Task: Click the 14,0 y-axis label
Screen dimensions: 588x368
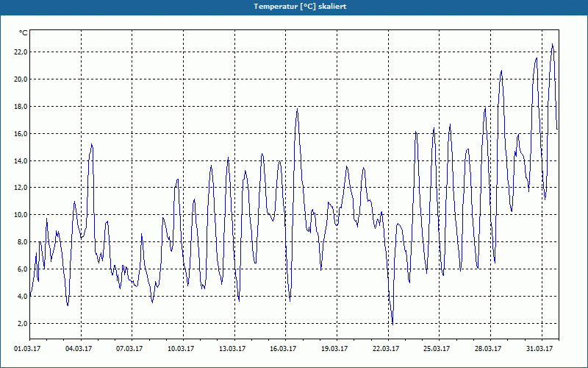Action: click(21, 160)
